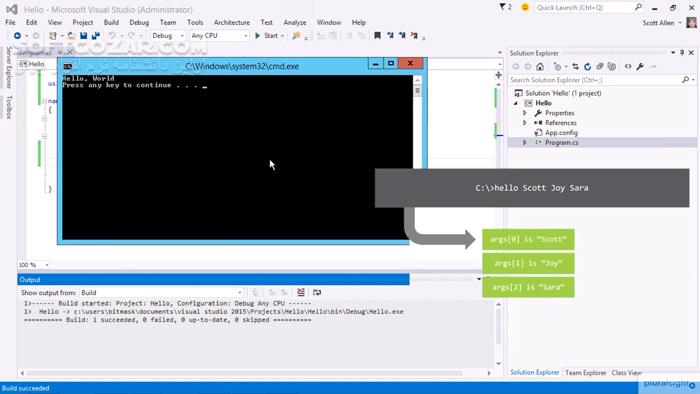Click the cmd.exe window system icon
The height and width of the screenshot is (394, 700).
[x=67, y=66]
